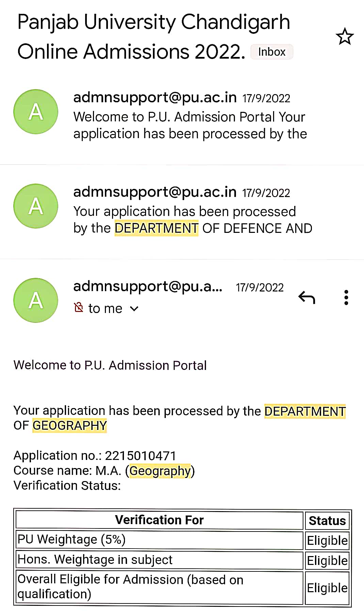Open second message's green avatar

pyautogui.click(x=36, y=206)
